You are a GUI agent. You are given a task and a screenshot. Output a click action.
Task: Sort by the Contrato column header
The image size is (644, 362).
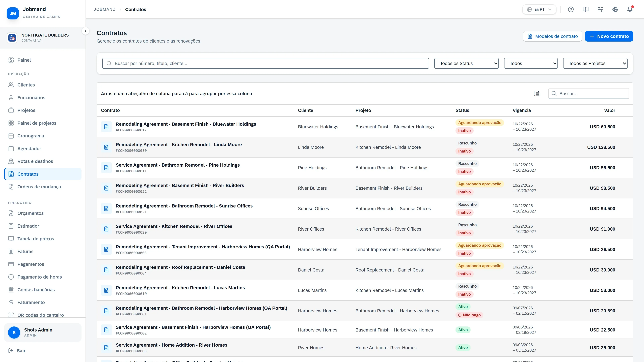(x=110, y=110)
